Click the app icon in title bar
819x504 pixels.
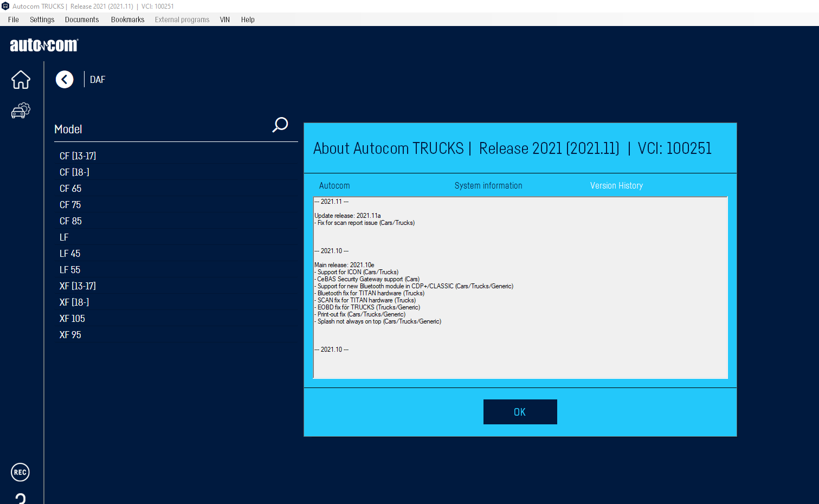5,6
